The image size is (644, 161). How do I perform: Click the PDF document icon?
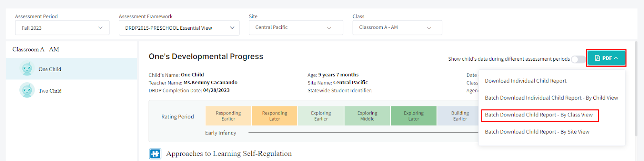pos(597,58)
